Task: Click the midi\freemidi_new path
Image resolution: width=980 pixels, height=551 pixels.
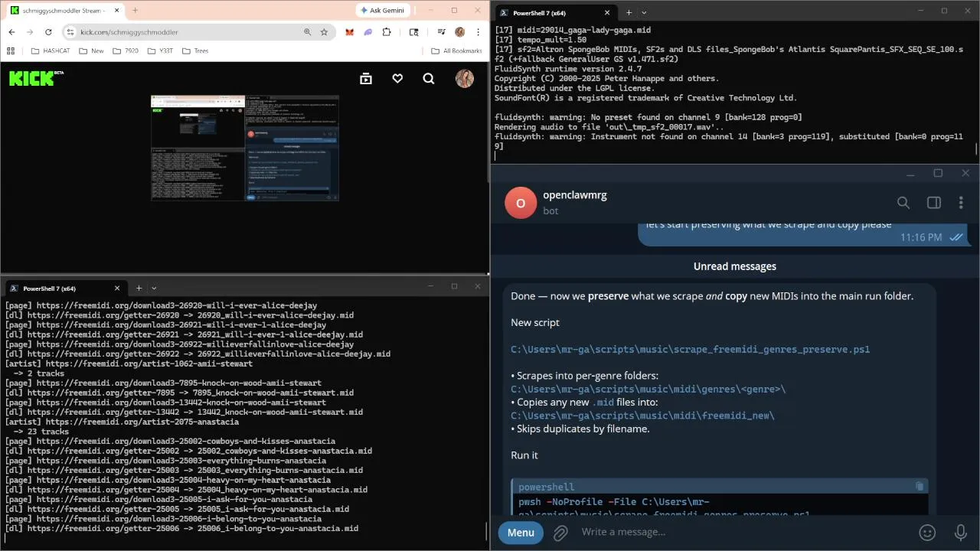Action: [x=642, y=416]
